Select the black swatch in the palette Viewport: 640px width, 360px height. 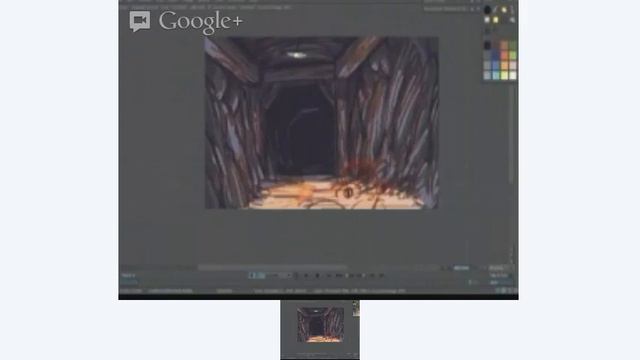(x=487, y=46)
